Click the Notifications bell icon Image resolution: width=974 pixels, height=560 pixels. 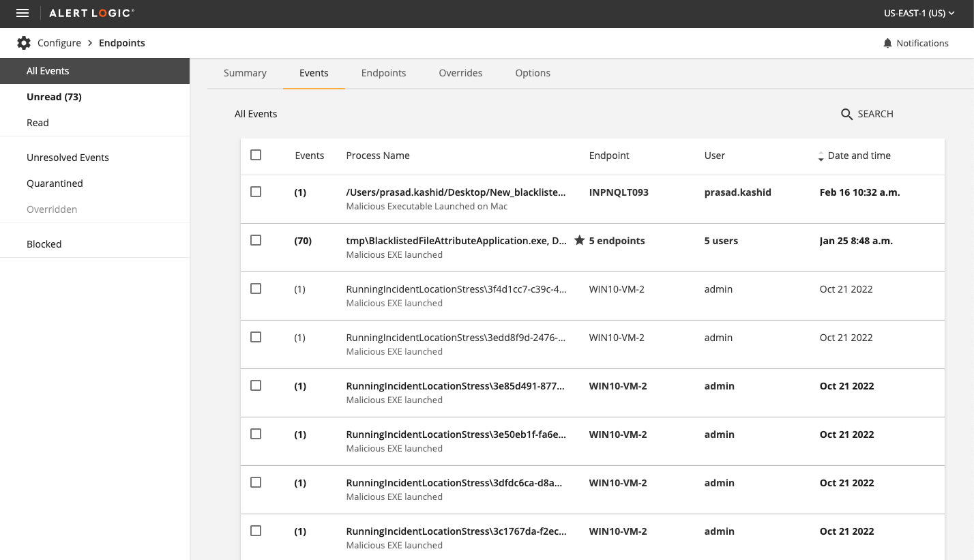tap(887, 43)
